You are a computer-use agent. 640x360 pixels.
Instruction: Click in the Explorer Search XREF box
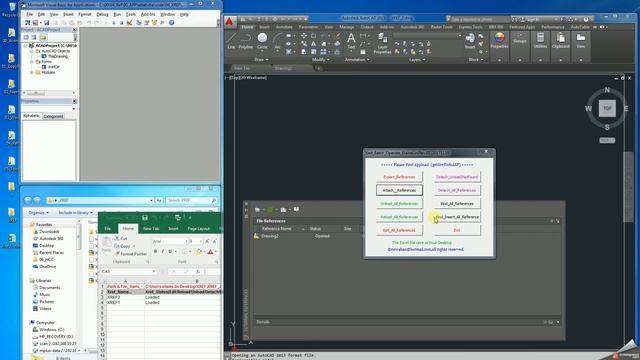pos(191,200)
